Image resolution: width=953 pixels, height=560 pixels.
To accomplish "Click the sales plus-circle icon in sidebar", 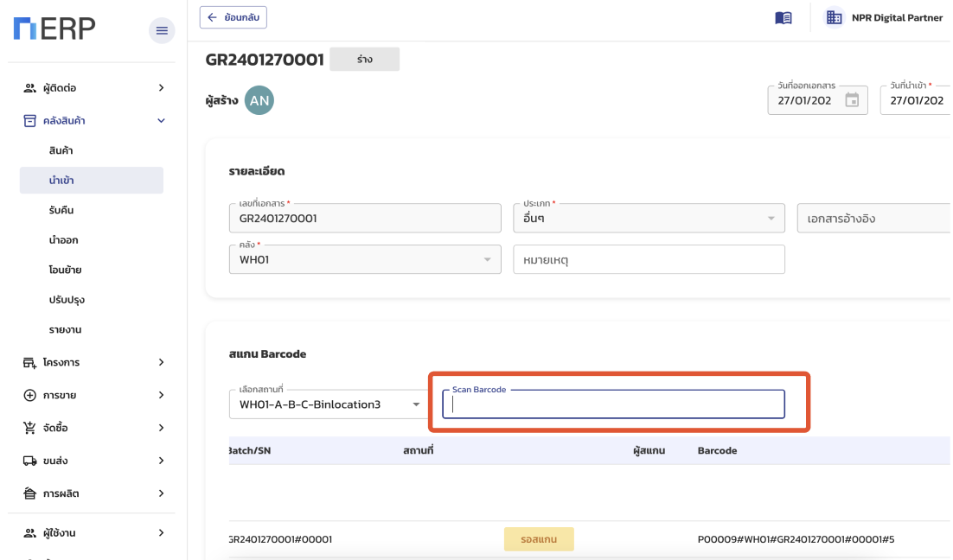I will [30, 395].
